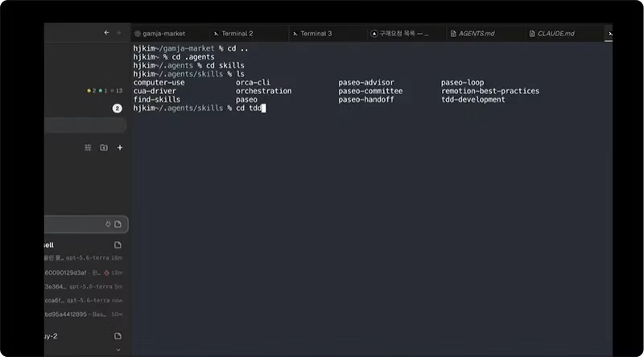This screenshot has height=357, width=644.
Task: Click the circle icon on 구매요청 목록 tab
Action: click(x=374, y=34)
